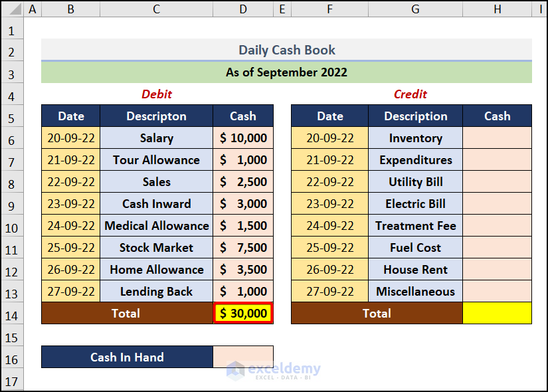Viewport: 548px width, 392px height.
Task: Select the $ 1,500 cash cell
Action: (243, 225)
